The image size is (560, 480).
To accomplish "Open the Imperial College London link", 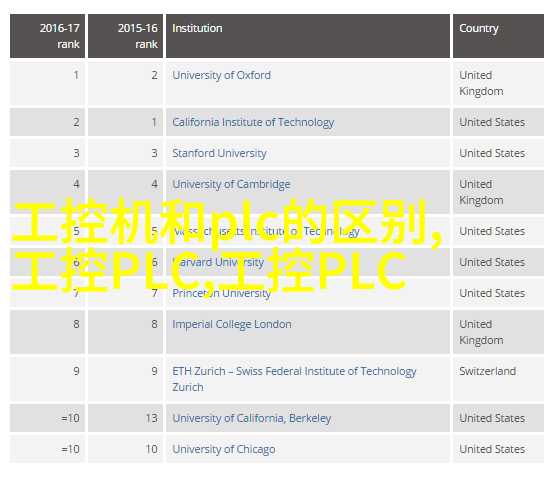I will pos(232,324).
